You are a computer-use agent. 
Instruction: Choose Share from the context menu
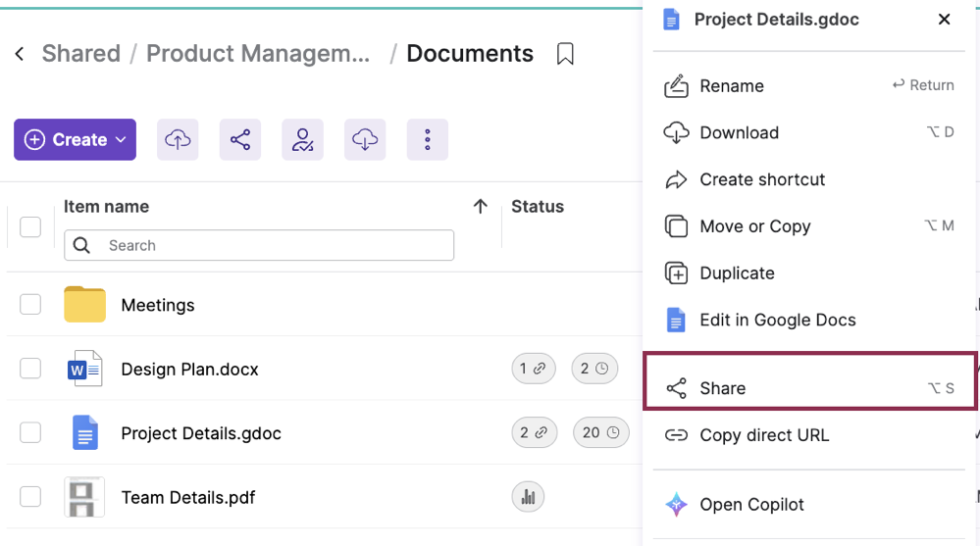[x=723, y=388]
